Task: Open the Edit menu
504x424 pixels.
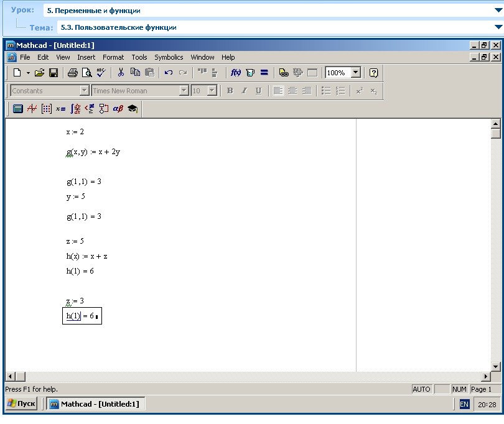Action: click(43, 57)
